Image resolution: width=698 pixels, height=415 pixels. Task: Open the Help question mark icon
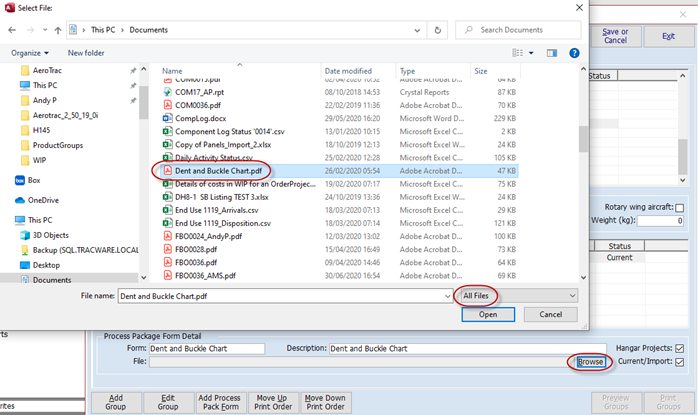pyautogui.click(x=574, y=52)
